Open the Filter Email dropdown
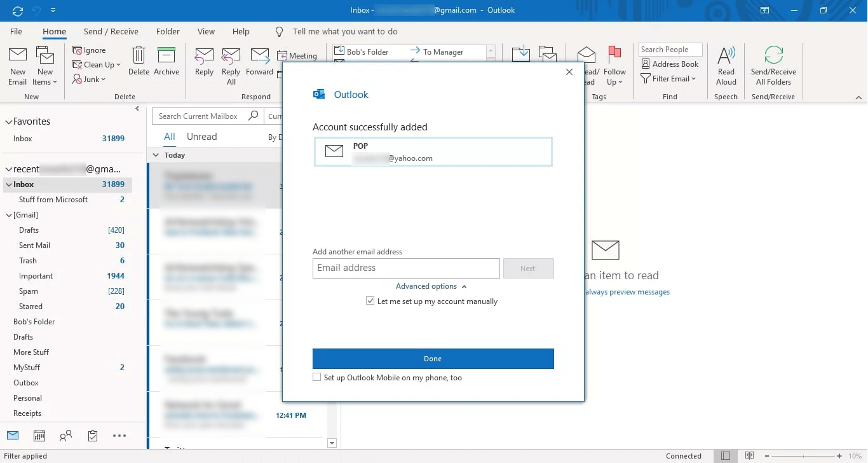 click(x=669, y=79)
